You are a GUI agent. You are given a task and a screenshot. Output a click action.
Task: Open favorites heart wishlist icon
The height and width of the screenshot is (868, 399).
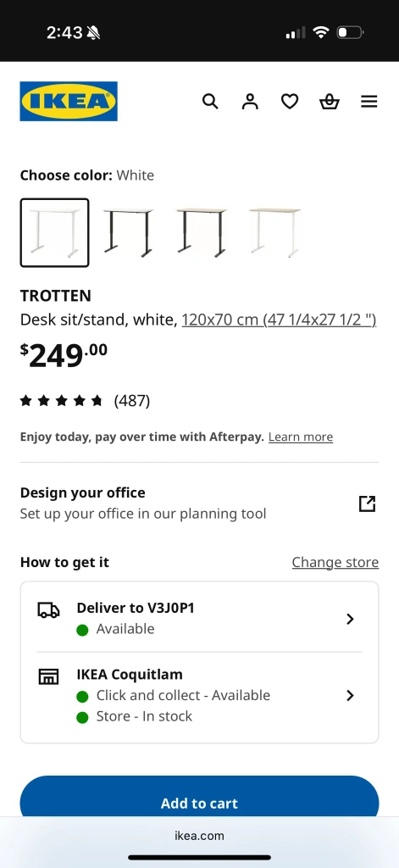290,102
